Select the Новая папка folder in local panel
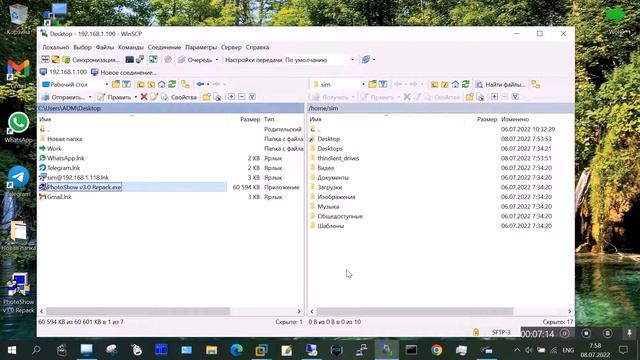 pyautogui.click(x=64, y=139)
